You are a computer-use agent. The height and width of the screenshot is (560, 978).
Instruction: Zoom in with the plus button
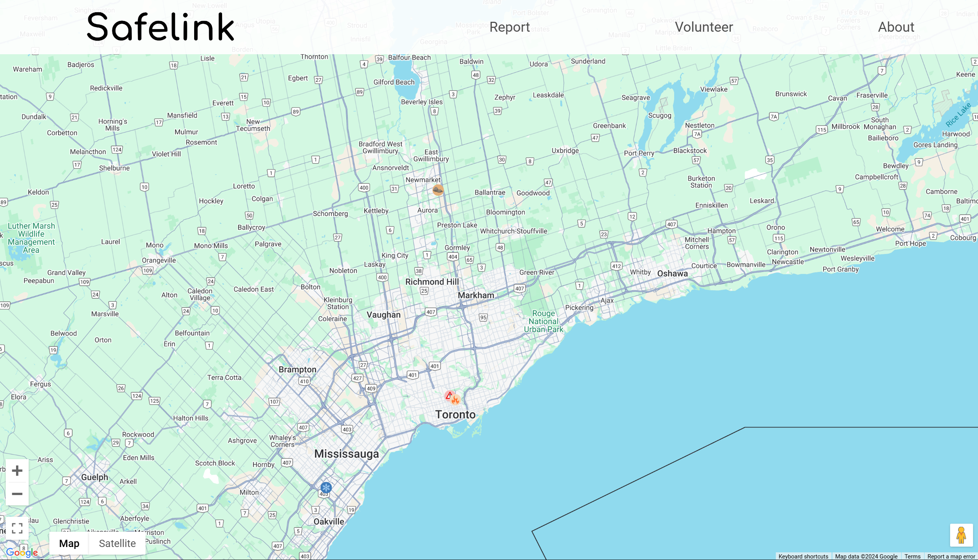coord(17,470)
